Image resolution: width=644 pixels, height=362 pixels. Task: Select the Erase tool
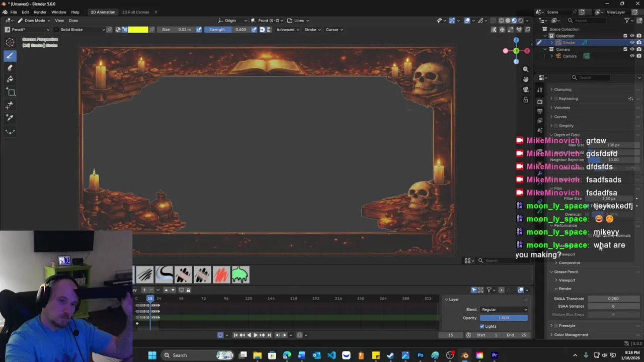point(10,67)
